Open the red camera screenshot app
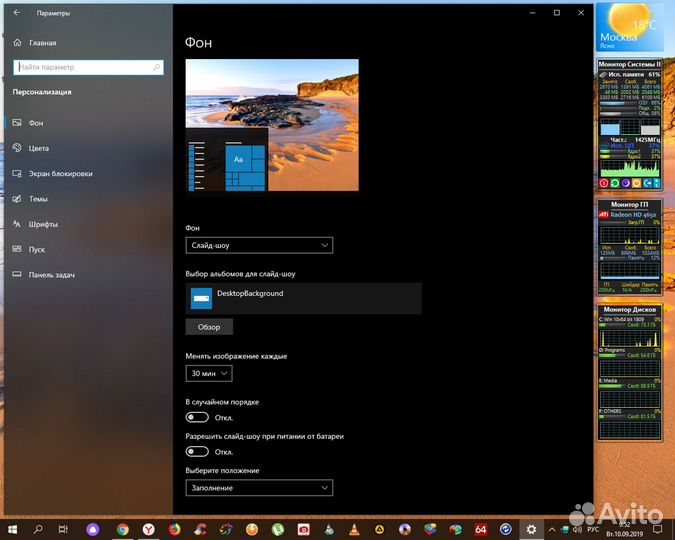The image size is (675, 540). point(303,529)
